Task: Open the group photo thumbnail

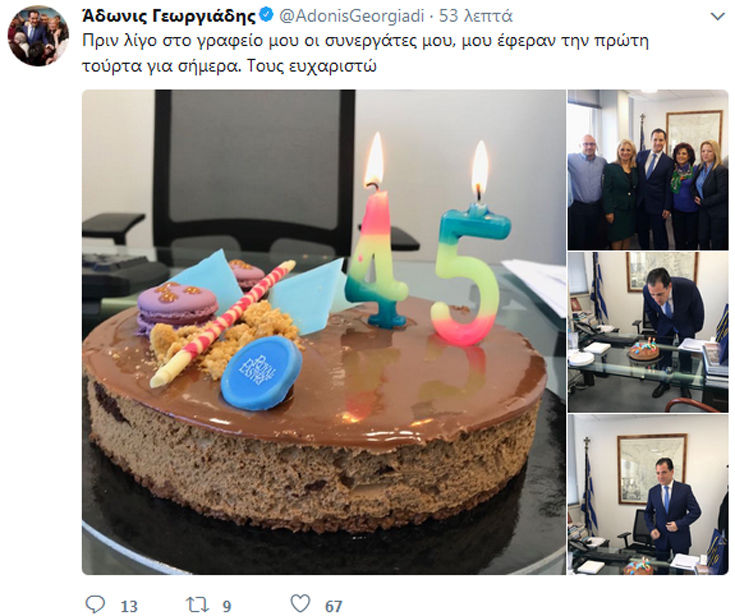Action: coord(648,170)
